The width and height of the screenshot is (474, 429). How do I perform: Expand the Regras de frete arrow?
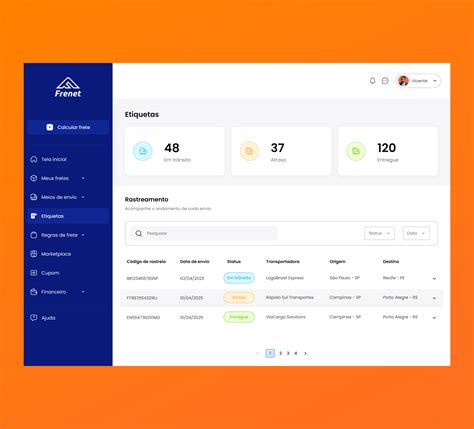tap(83, 235)
